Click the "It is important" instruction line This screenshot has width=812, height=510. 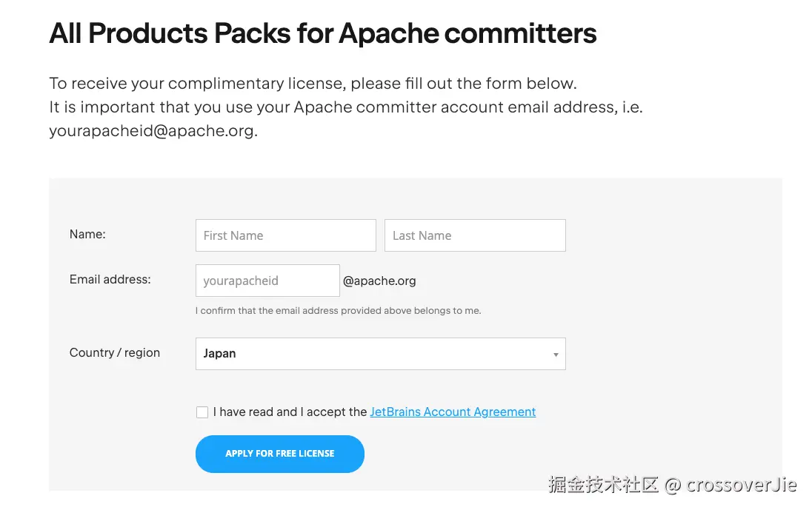pos(345,107)
